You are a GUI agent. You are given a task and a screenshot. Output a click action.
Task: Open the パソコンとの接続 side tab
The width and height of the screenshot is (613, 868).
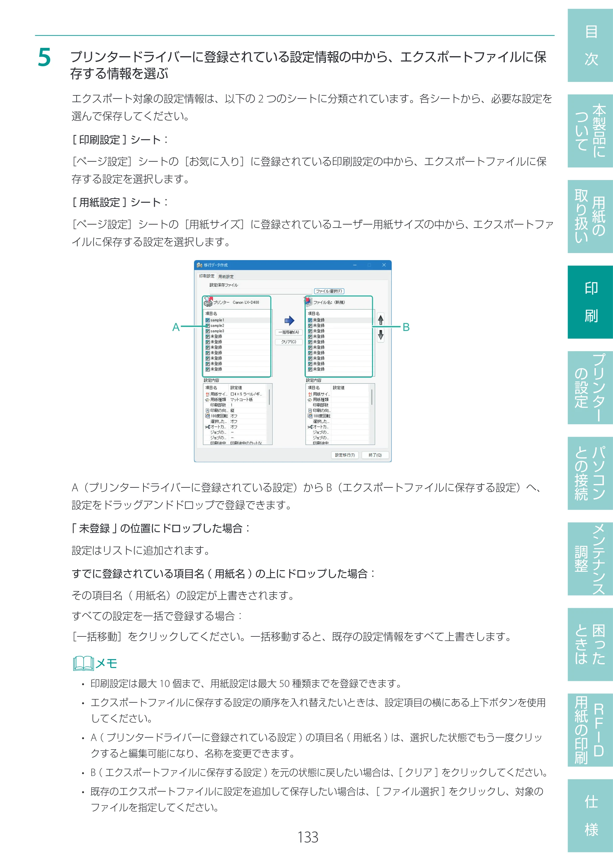pyautogui.click(x=590, y=473)
